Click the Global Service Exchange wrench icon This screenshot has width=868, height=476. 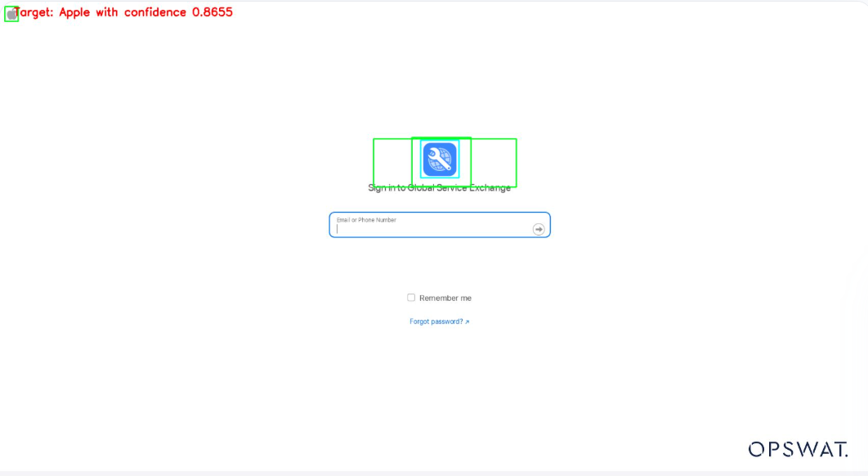click(x=440, y=159)
